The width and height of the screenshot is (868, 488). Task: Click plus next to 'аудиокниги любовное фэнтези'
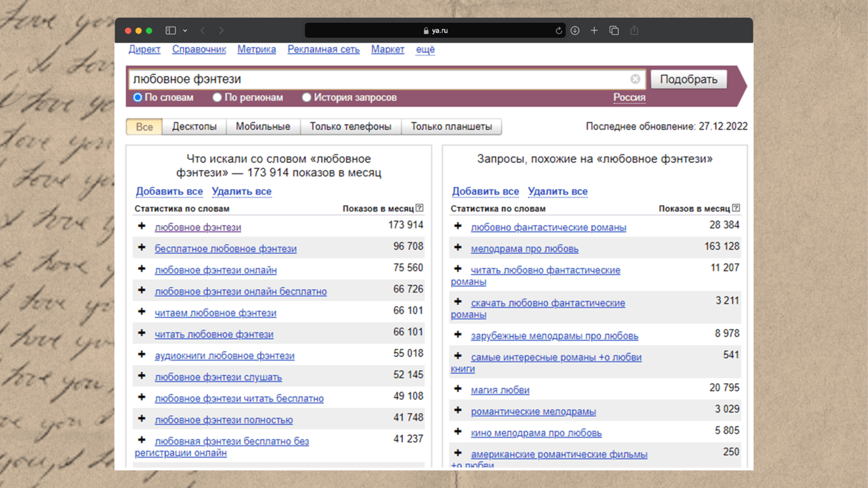point(142,355)
